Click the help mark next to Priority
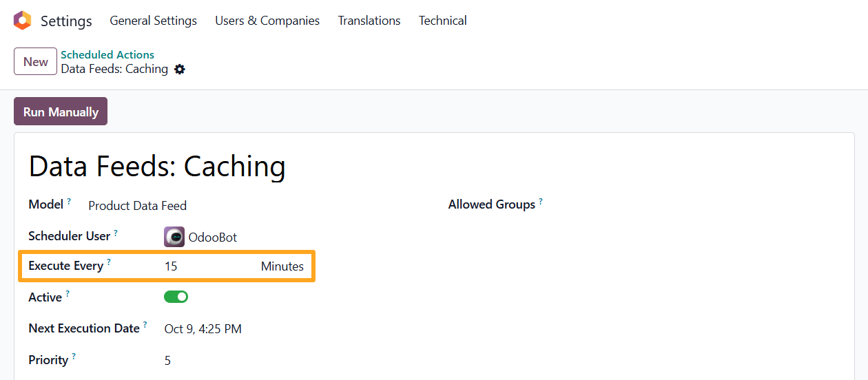The width and height of the screenshot is (868, 380). tap(74, 357)
